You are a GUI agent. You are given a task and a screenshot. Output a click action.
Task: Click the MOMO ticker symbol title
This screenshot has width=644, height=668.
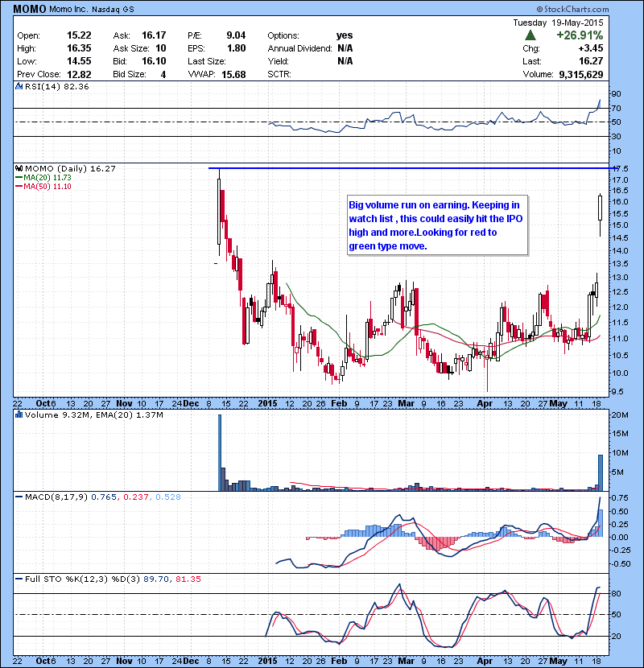30,9
